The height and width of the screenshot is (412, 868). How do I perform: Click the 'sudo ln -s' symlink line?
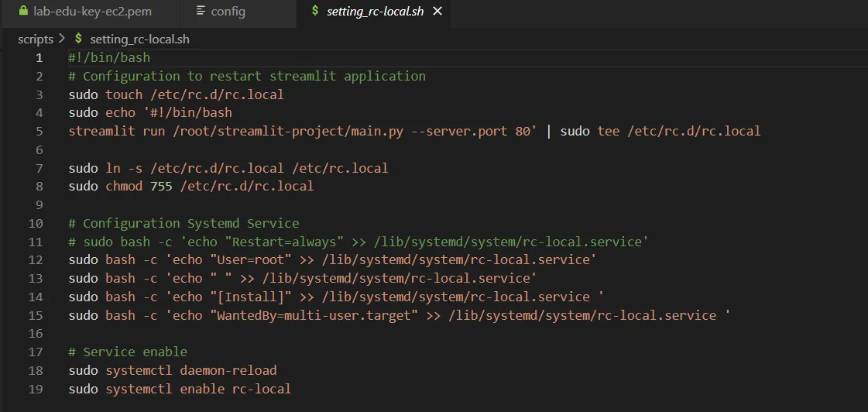(228, 168)
